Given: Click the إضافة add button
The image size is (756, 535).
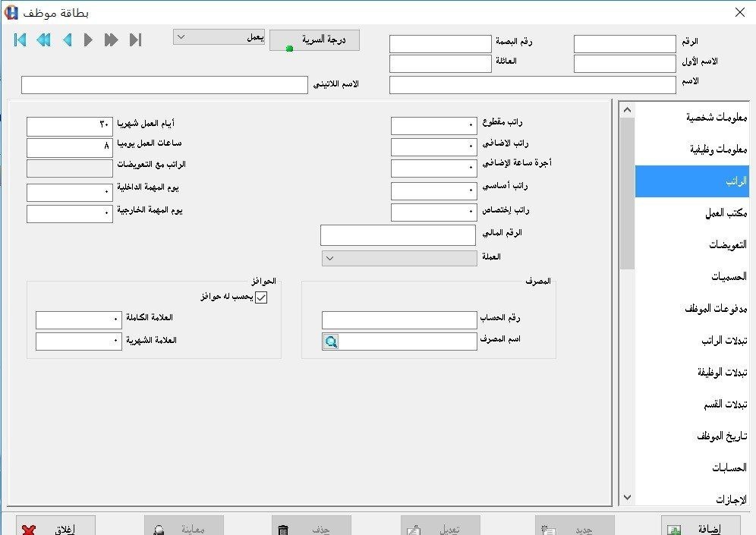Looking at the screenshot, I should (701, 527).
